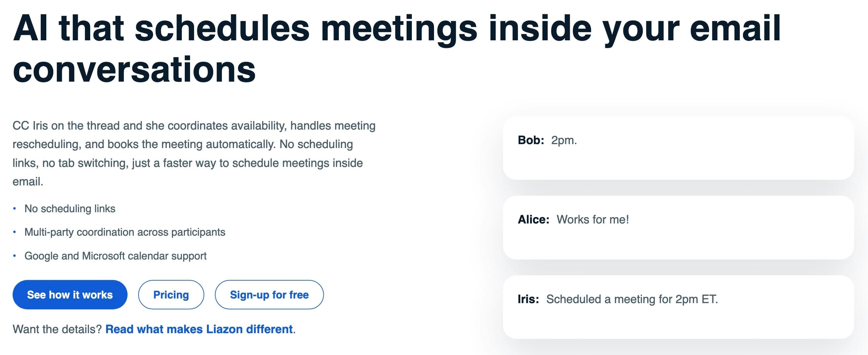Click "Scheduled a meeting for 2pm ET." text

pos(632,299)
